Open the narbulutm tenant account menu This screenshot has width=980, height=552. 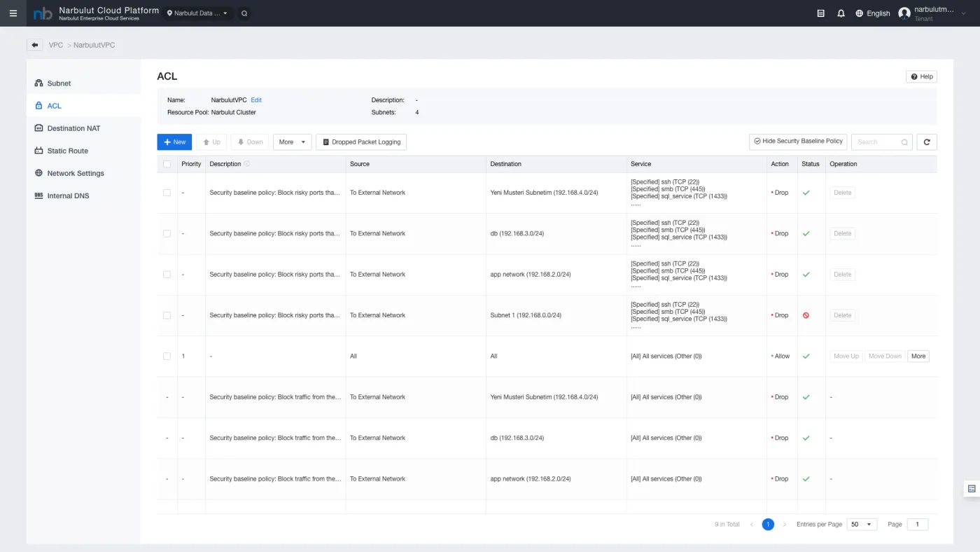(934, 13)
